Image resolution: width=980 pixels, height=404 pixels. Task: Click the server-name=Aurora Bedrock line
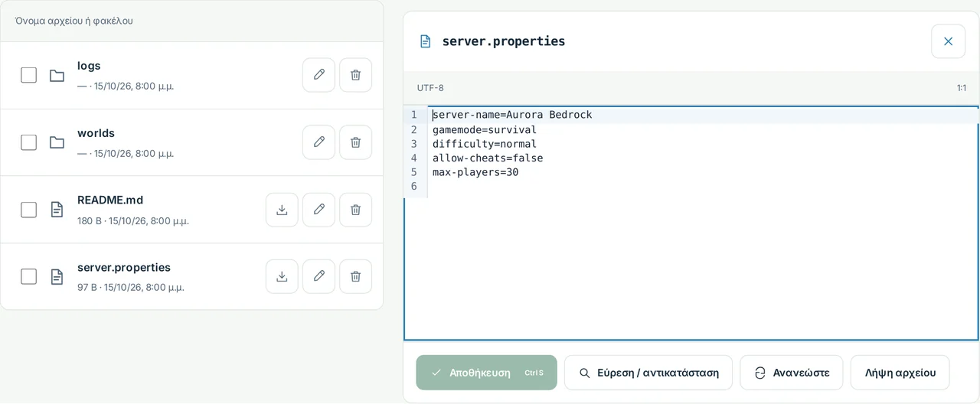coord(512,115)
